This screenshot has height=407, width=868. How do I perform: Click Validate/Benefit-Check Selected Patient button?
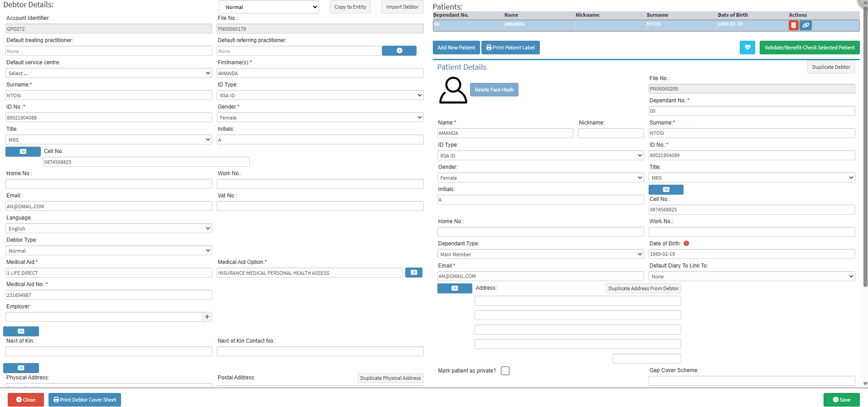809,48
